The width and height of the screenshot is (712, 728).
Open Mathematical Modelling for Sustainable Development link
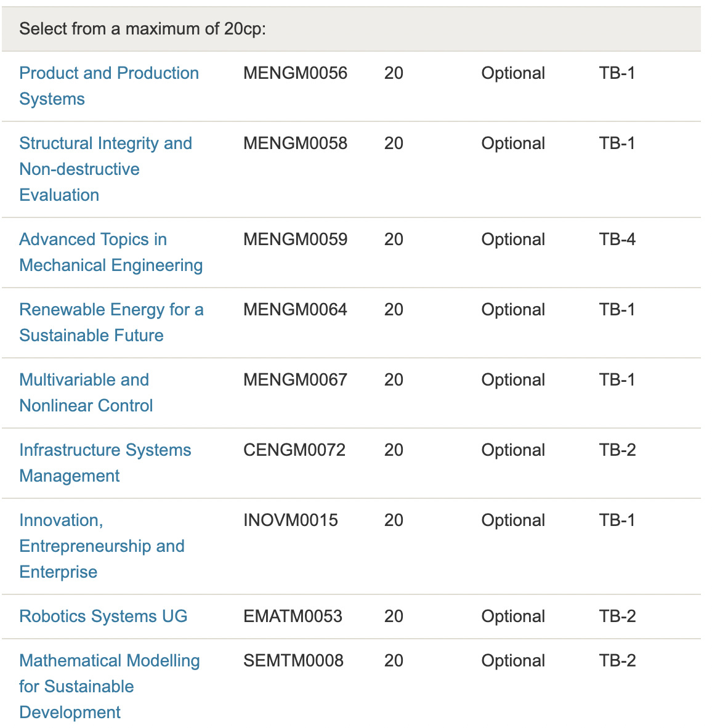click(x=110, y=686)
